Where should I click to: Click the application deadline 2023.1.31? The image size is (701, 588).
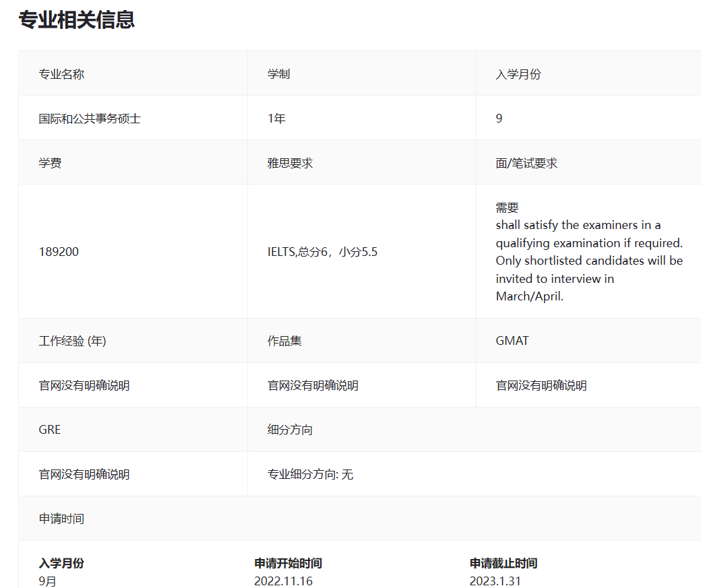(495, 581)
